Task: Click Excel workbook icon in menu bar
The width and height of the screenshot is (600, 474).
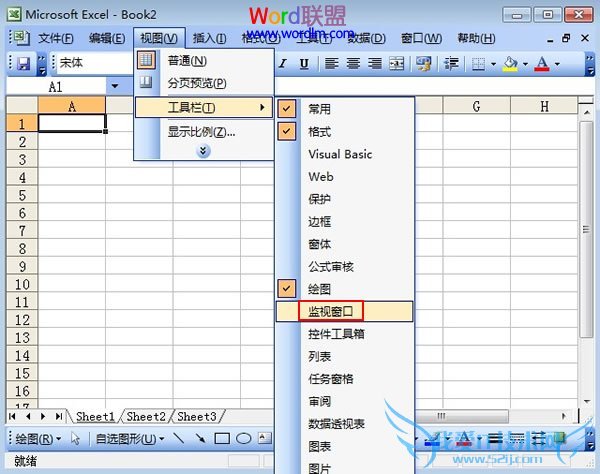Action: click(20, 37)
